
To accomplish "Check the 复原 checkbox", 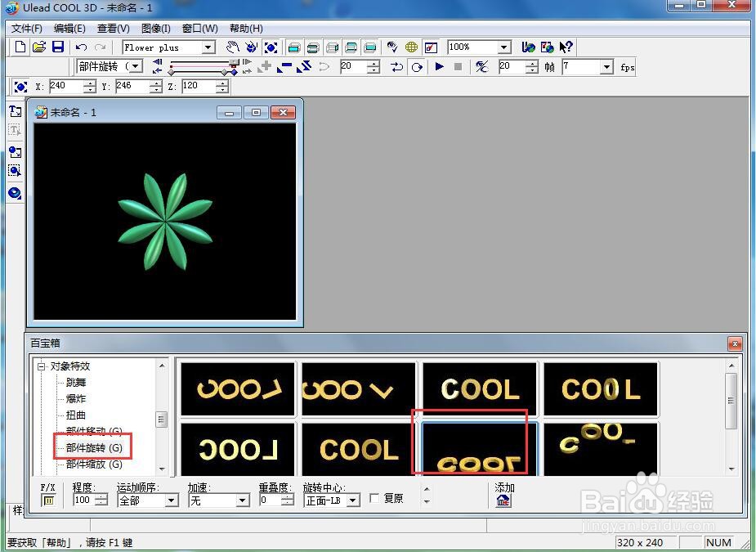I will click(374, 498).
